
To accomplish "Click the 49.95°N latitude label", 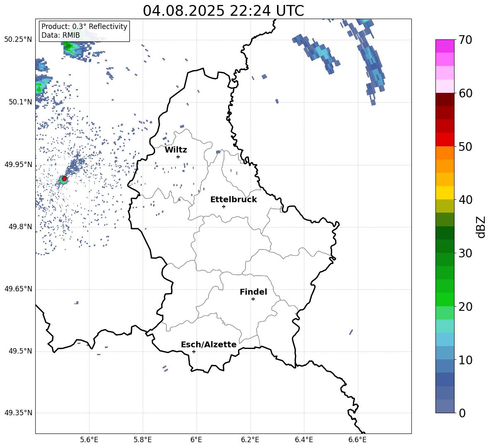I will [18, 164].
